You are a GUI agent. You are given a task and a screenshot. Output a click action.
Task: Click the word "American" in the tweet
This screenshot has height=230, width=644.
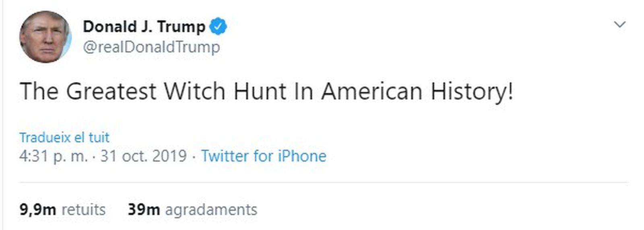point(372,91)
